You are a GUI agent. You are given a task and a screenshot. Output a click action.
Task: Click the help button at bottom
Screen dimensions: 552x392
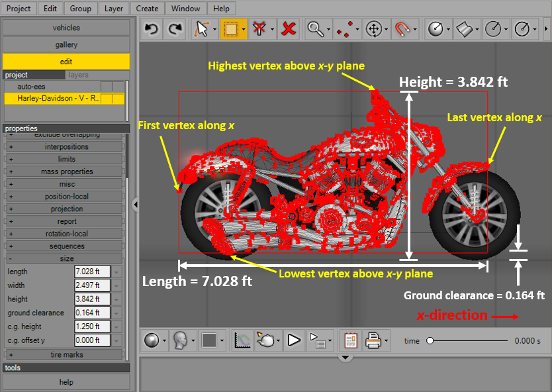click(x=66, y=382)
